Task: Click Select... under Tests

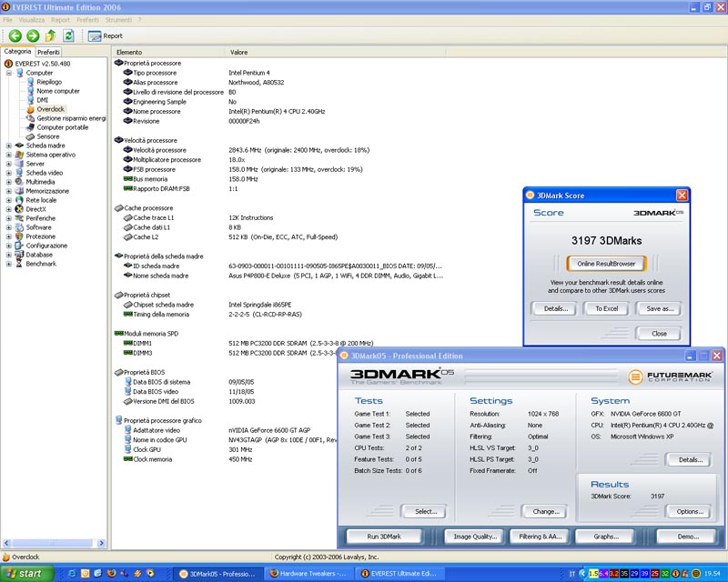Action: (426, 511)
